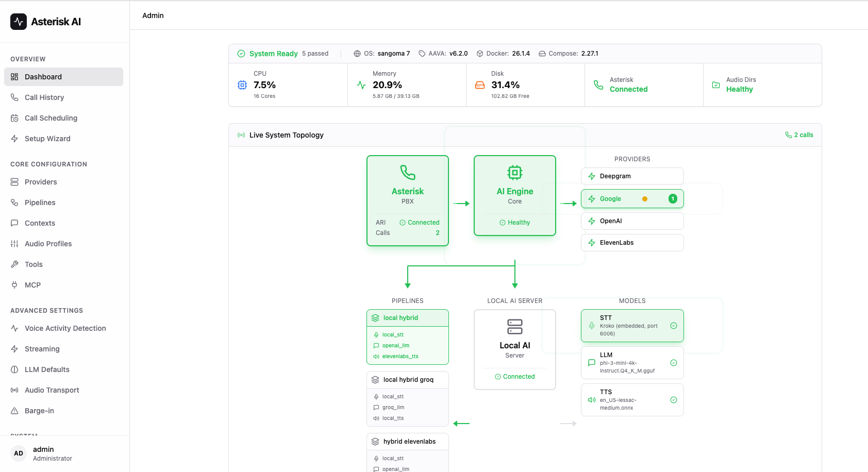The width and height of the screenshot is (868, 472).
Task: Open the Audio Profiles sliders icon
Action: 15,244
